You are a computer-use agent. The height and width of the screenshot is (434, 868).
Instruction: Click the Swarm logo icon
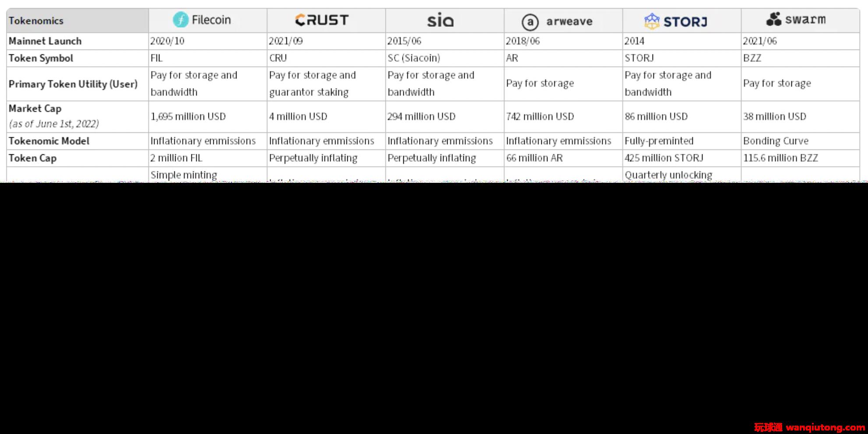pyautogui.click(x=774, y=19)
